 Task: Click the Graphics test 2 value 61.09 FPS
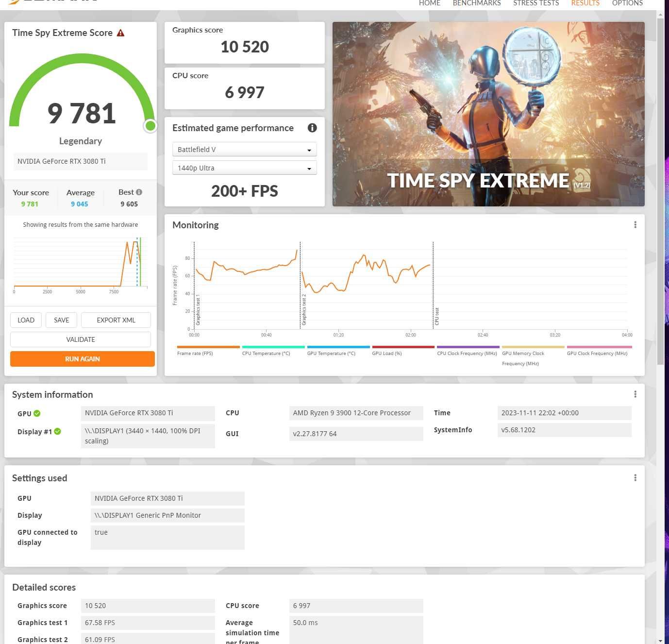coord(148,639)
